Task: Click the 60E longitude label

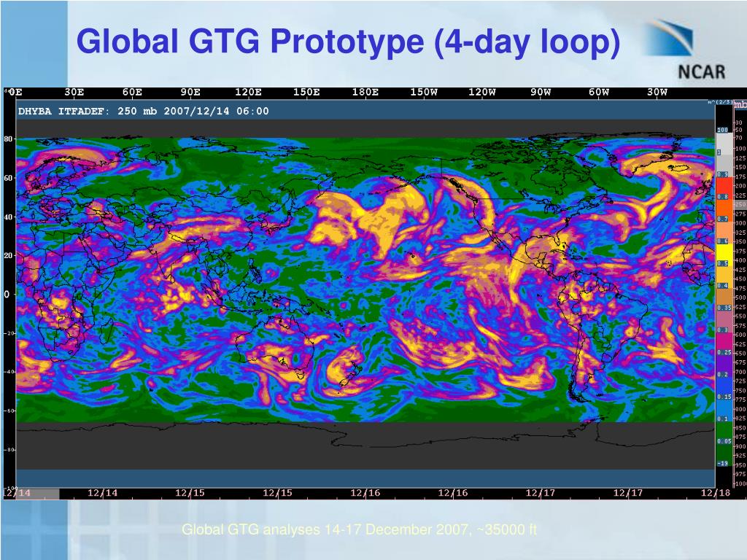Action: [133, 92]
